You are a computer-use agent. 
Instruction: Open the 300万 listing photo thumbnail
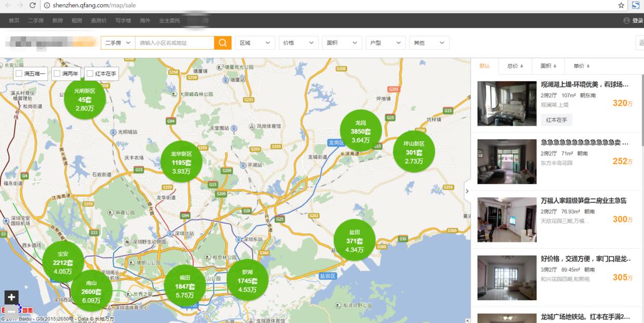[507, 220]
